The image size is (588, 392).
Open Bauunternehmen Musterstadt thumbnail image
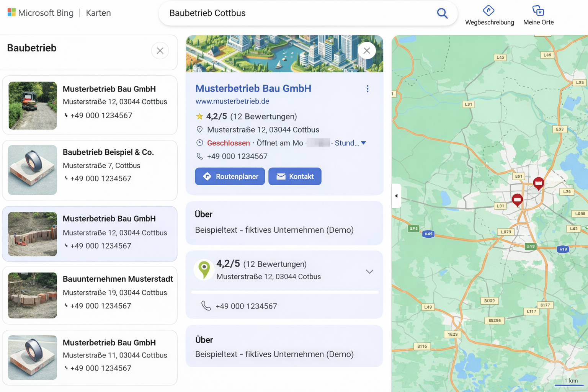(x=33, y=295)
